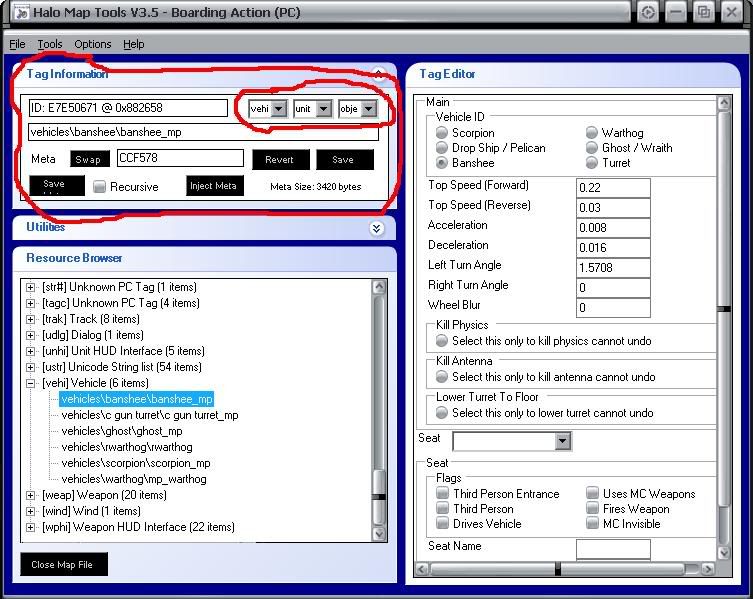Select the Lower Turret To Floor radio

click(441, 413)
